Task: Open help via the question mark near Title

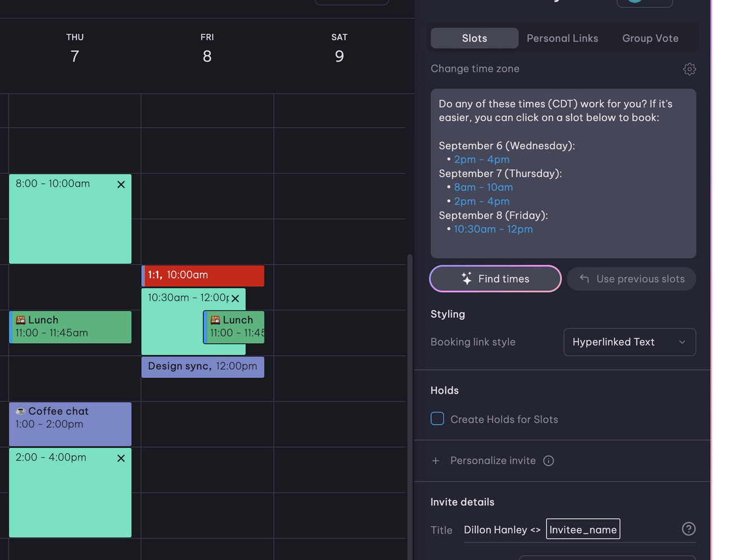Action: pos(688,529)
